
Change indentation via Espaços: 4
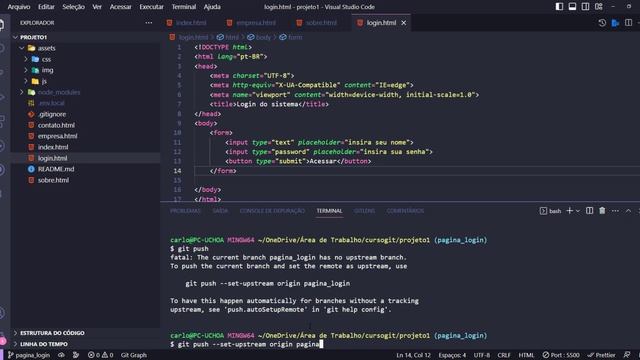click(452, 355)
